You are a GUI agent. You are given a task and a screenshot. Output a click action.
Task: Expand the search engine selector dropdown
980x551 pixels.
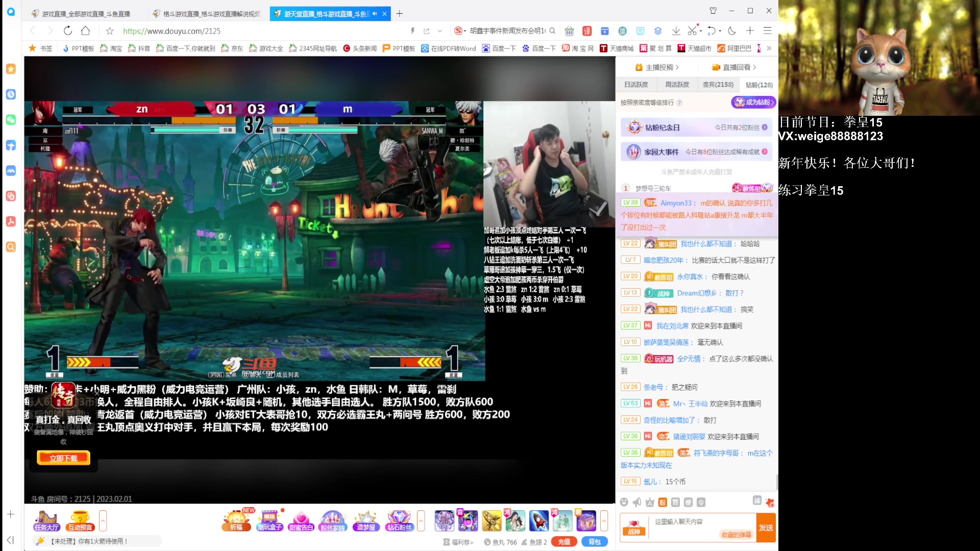tap(465, 31)
